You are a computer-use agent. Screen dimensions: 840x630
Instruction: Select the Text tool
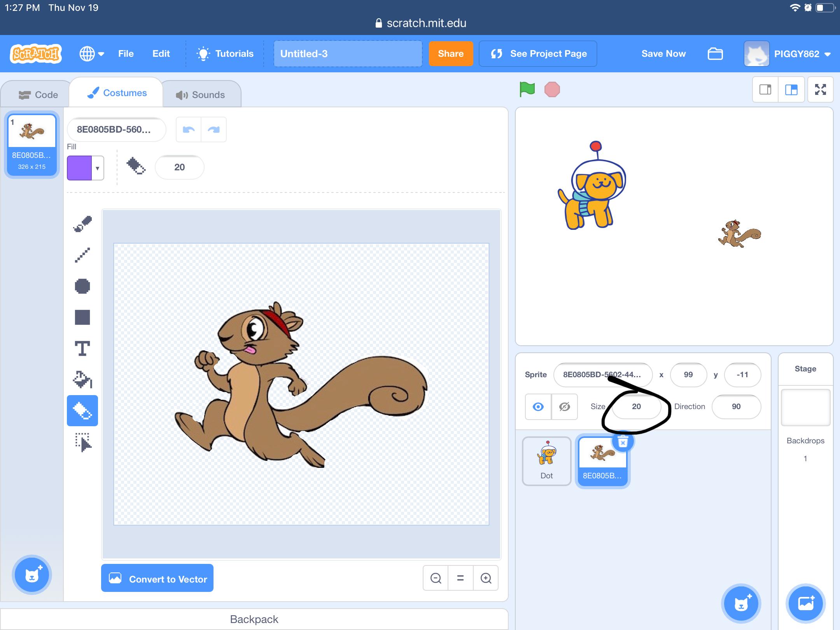click(x=82, y=348)
